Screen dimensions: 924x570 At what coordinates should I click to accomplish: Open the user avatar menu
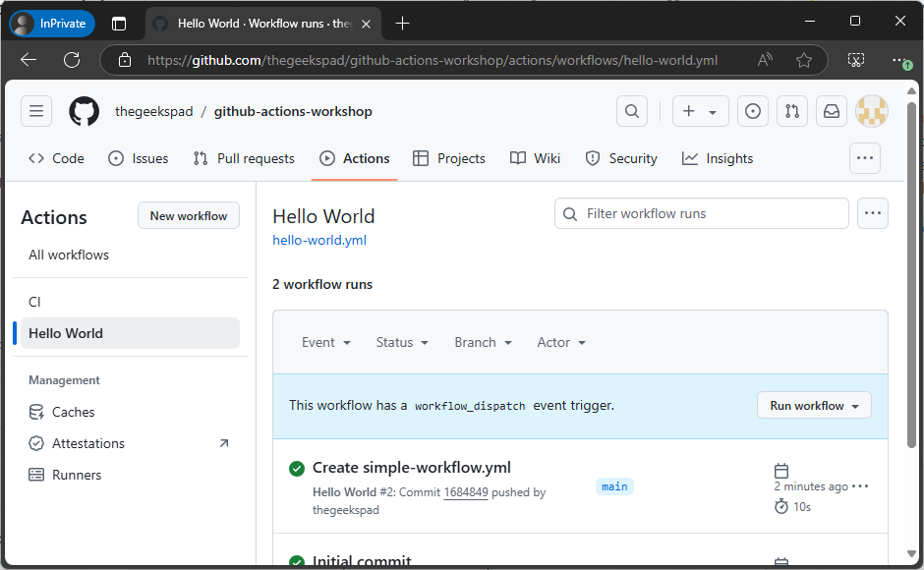click(x=872, y=111)
